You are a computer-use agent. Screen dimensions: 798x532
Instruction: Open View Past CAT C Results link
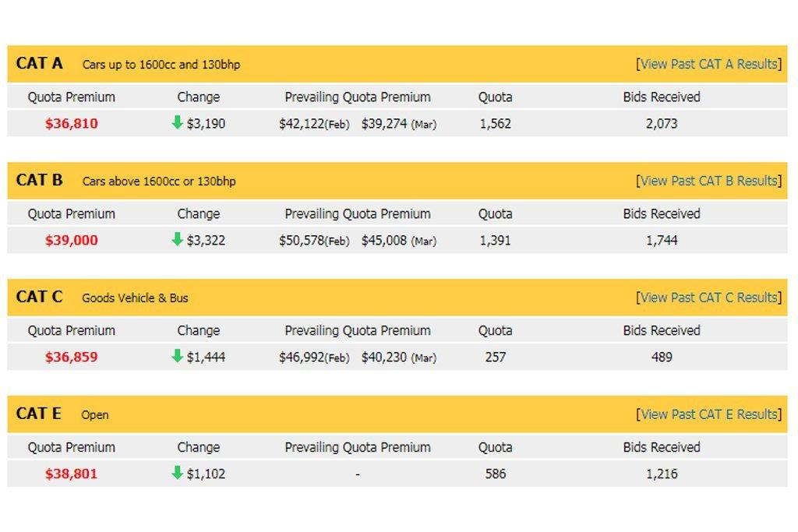point(708,298)
